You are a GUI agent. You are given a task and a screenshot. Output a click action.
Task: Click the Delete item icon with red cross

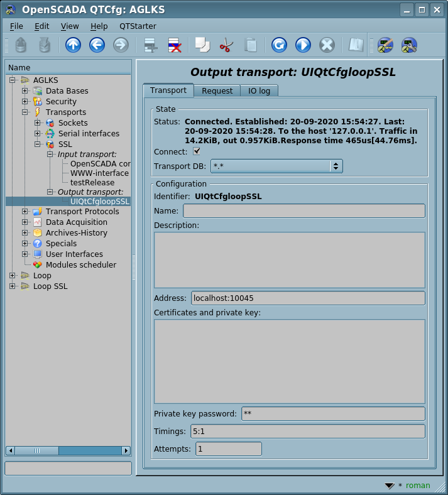point(175,45)
